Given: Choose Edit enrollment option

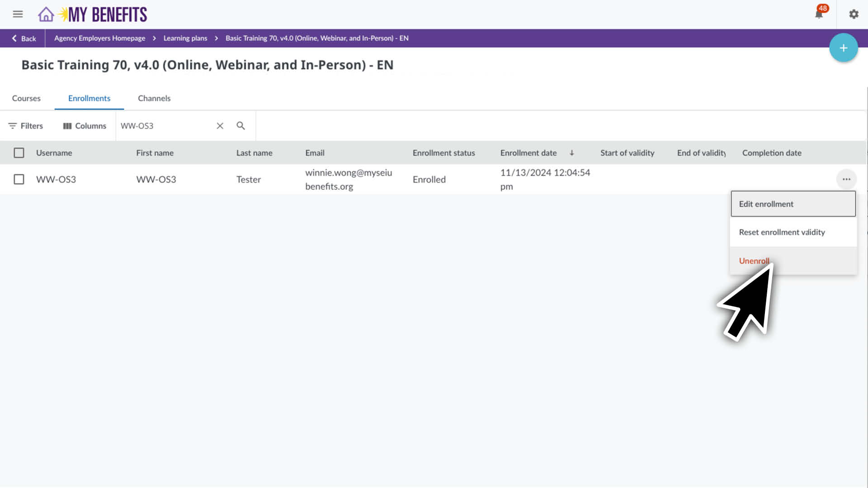Looking at the screenshot, I should [x=766, y=204].
